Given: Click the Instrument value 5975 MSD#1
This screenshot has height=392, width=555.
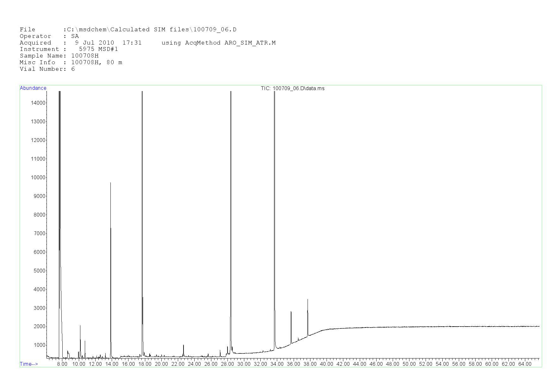Looking at the screenshot, I should (x=98, y=49).
